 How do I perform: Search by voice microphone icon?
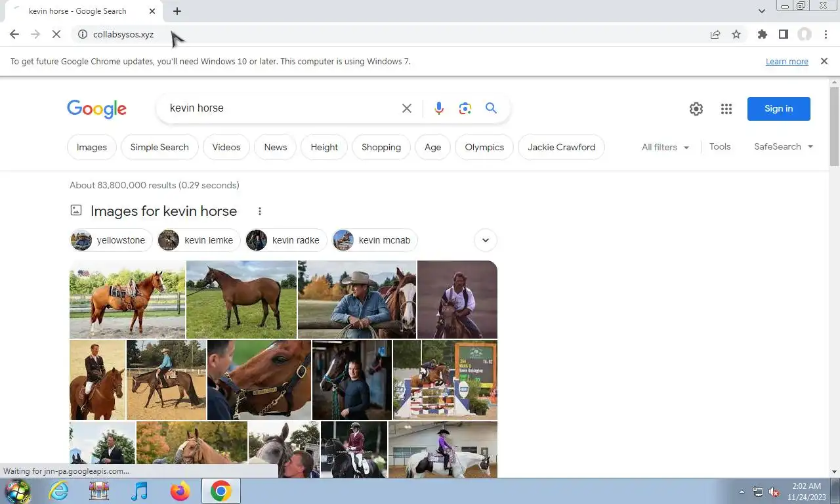(439, 108)
